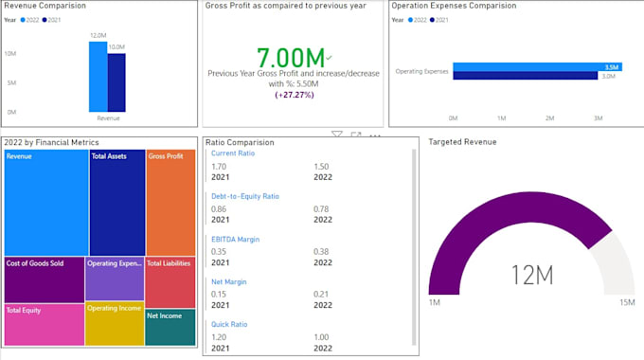The image size is (644, 360).
Task: Click the 0.21 Net Margin value
Action: pos(321,295)
